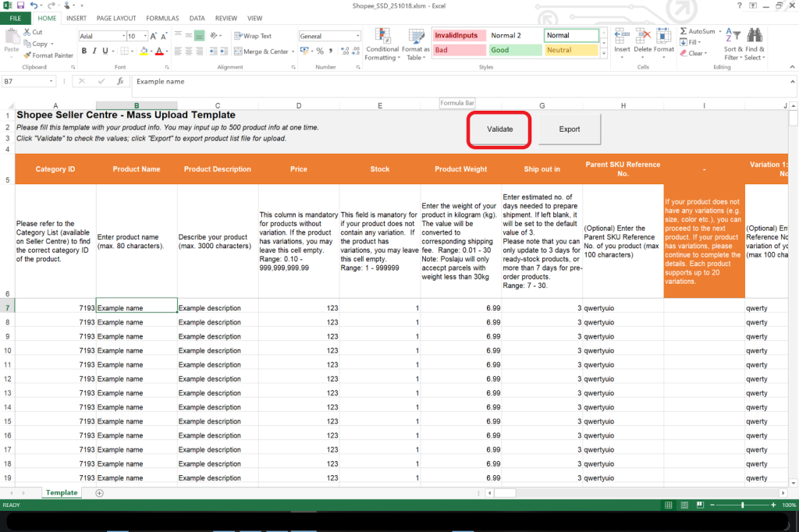Click the Undo arrow icon
The width and height of the screenshot is (799, 532).
(33, 5)
